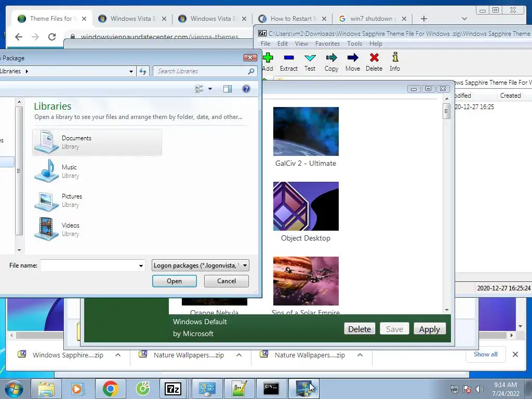The height and width of the screenshot is (399, 532).
Task: Open the Pictures library
Action: (97, 200)
